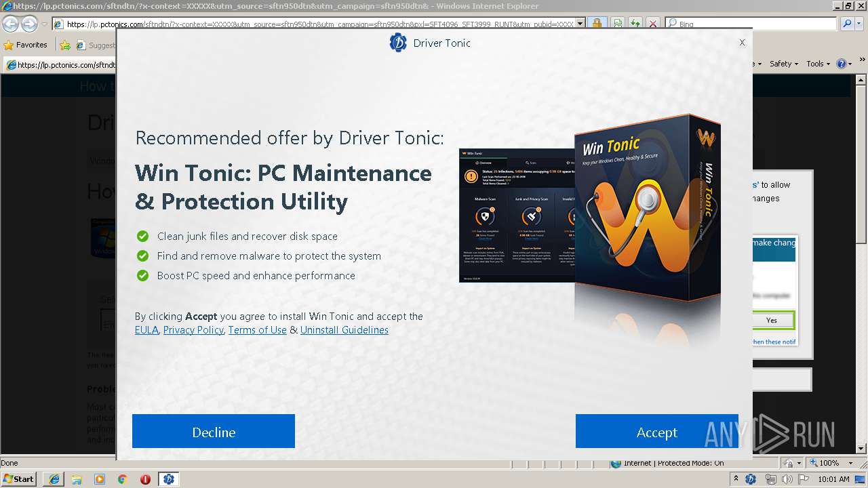Screen dimensions: 868x488
Task: Click the Compatibility View icon
Action: [x=618, y=24]
